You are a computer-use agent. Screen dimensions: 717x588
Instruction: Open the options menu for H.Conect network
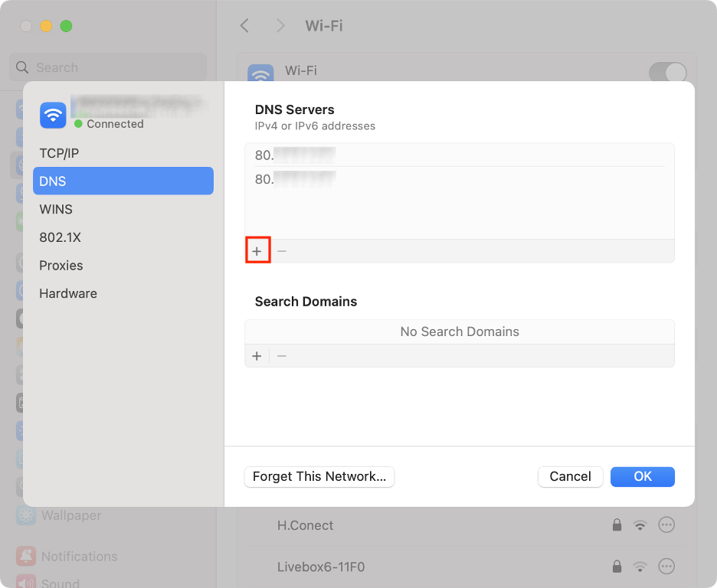click(x=666, y=524)
